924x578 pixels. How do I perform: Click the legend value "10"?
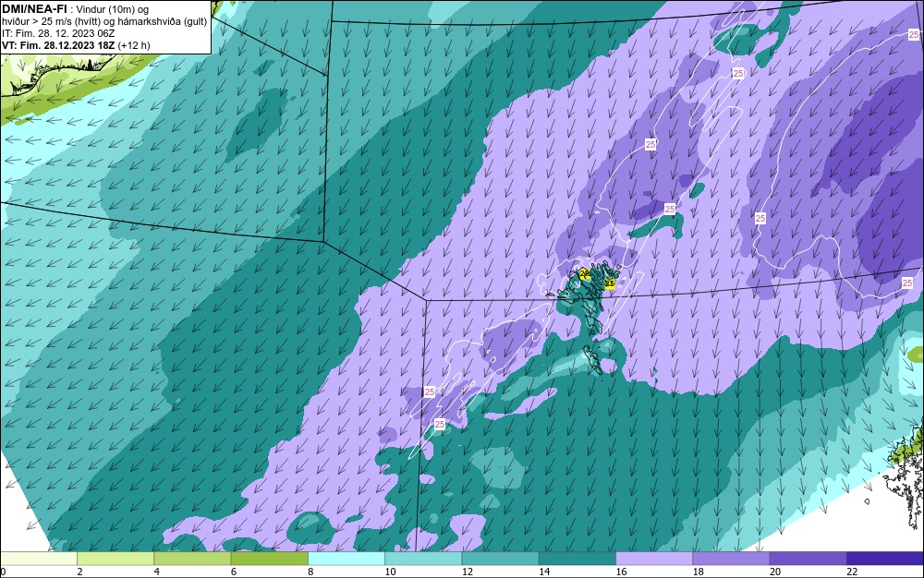(x=391, y=572)
